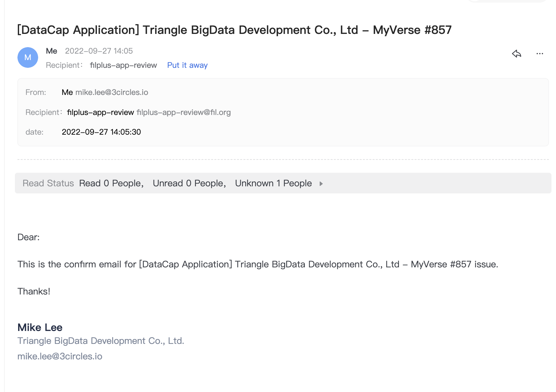This screenshot has width=556, height=392.
Task: Click signature email mike.lee@3circles.io
Action: pos(60,356)
